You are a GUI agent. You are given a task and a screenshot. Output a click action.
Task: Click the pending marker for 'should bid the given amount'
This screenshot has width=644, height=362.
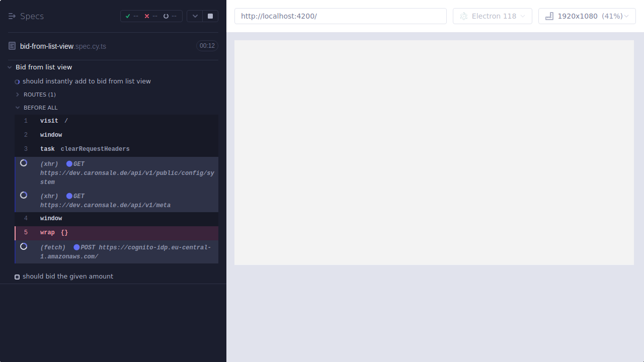tap(17, 277)
